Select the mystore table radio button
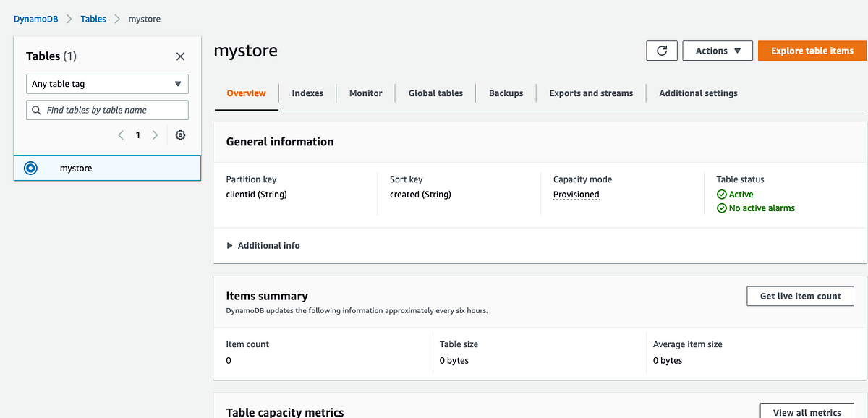 click(x=30, y=168)
